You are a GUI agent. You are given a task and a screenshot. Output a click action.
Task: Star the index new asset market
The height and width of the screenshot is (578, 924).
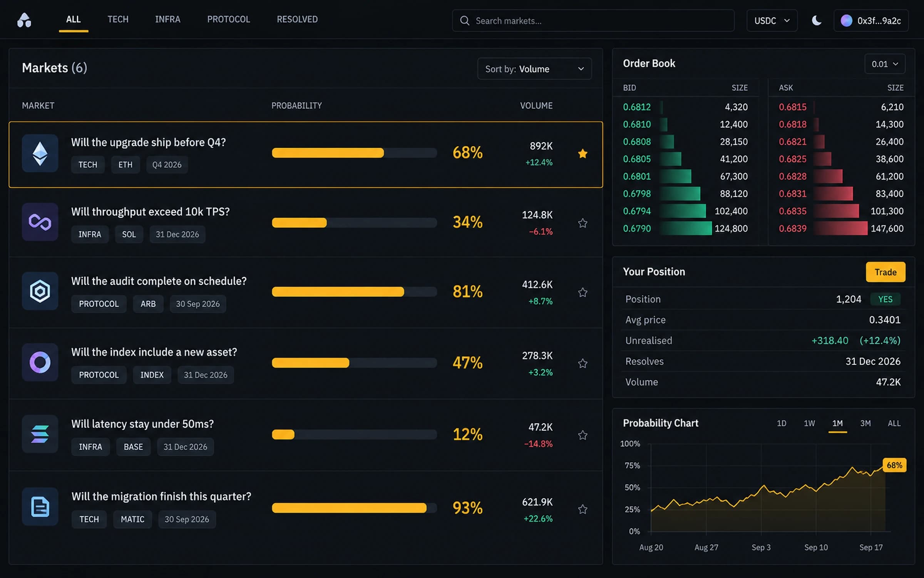[583, 363]
